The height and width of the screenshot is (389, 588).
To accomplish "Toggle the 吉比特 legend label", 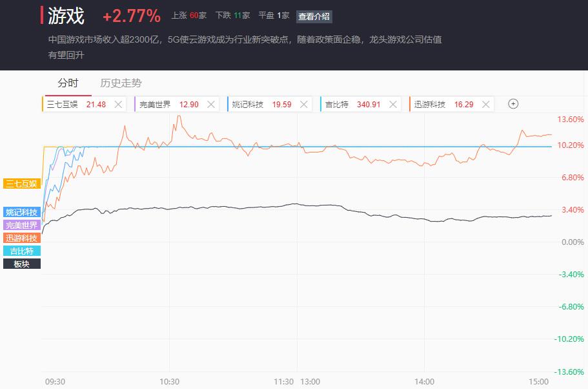I will [x=22, y=251].
